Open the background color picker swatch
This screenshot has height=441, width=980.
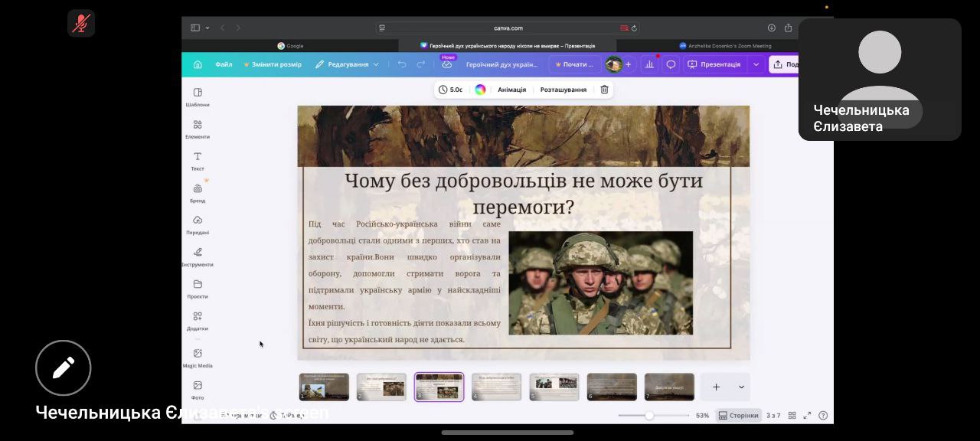tap(480, 90)
